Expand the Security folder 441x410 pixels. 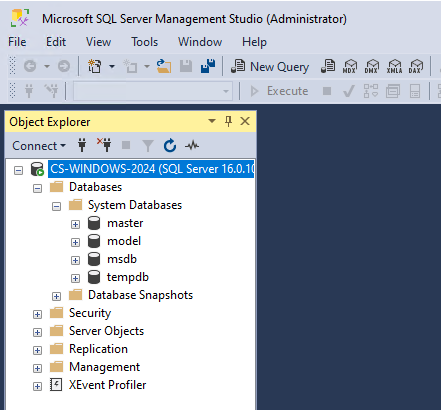coord(38,315)
